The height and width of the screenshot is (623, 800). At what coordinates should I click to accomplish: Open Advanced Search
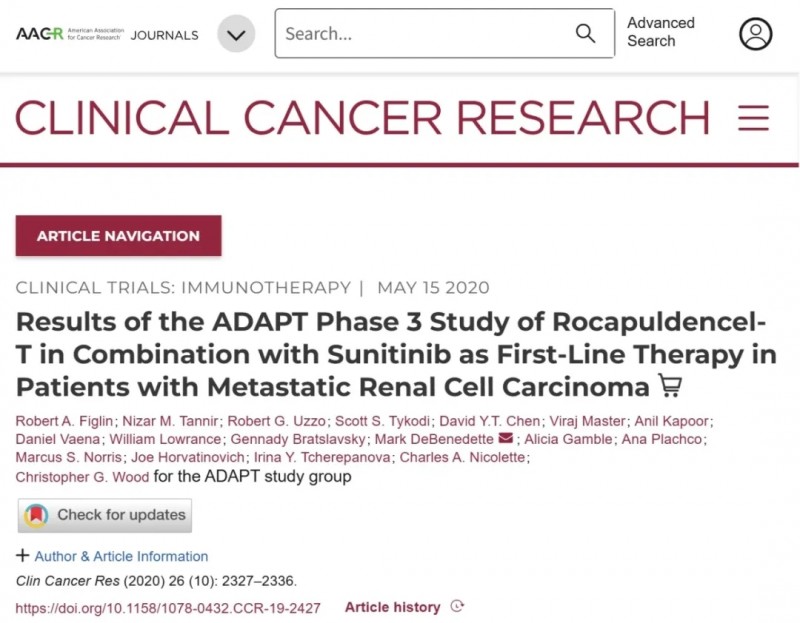660,32
